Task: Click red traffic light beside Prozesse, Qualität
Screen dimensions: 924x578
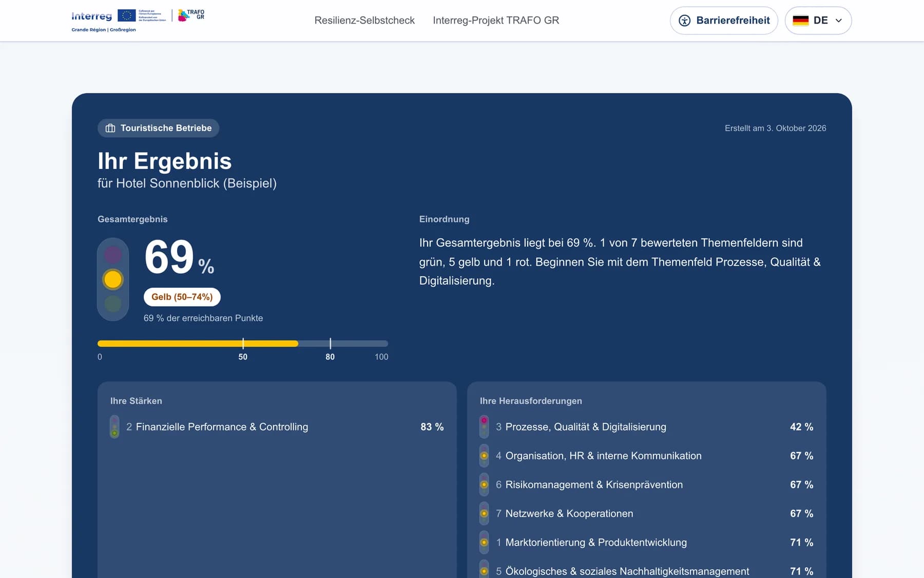Action: [x=484, y=427]
